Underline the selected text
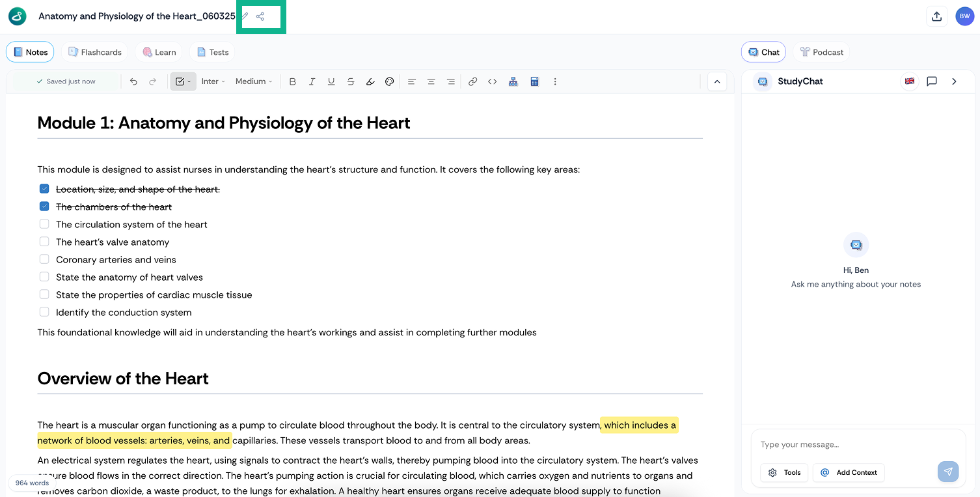980x497 pixels. pyautogui.click(x=331, y=81)
